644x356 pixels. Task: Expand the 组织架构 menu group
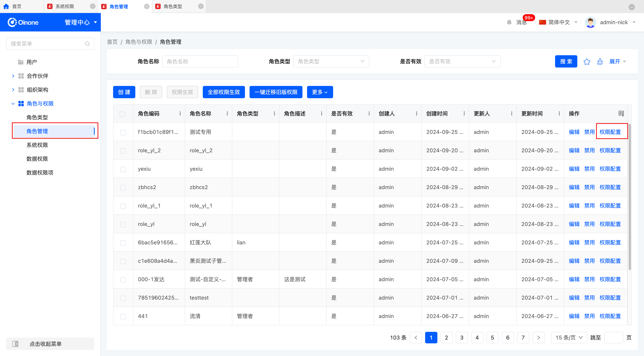pos(13,90)
